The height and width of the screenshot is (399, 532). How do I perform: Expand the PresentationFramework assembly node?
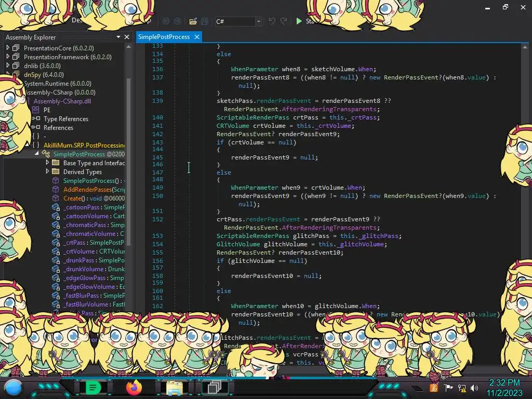pos(8,56)
